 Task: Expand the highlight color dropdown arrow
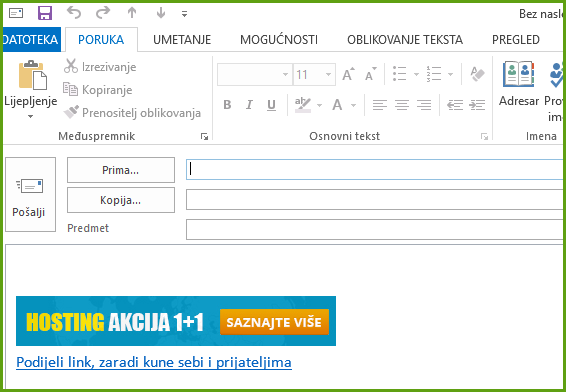pyautogui.click(x=319, y=105)
